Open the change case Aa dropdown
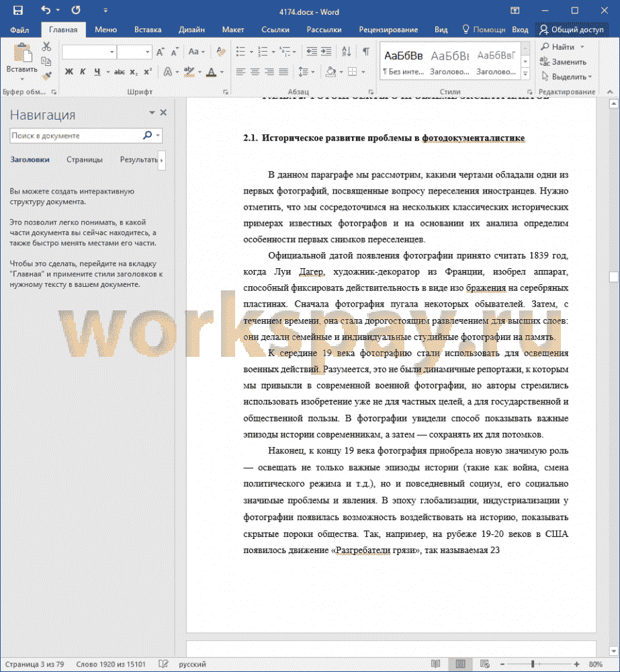 [196, 52]
